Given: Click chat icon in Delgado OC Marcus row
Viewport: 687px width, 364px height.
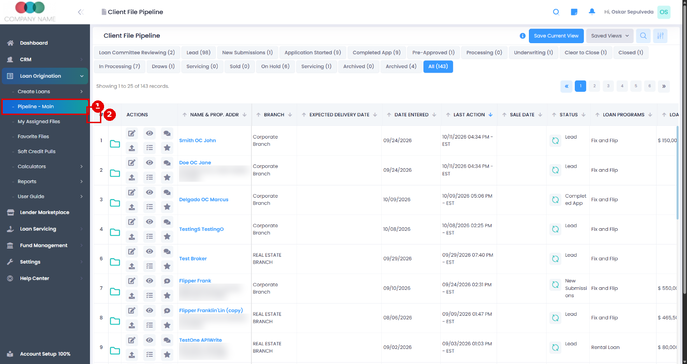Looking at the screenshot, I should pos(167,193).
